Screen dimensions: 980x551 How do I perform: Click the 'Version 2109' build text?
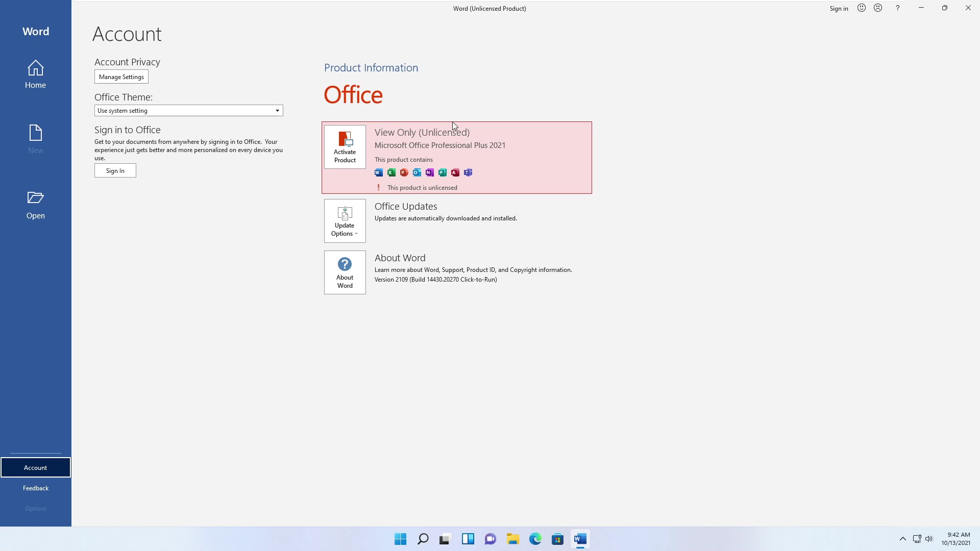(x=436, y=280)
